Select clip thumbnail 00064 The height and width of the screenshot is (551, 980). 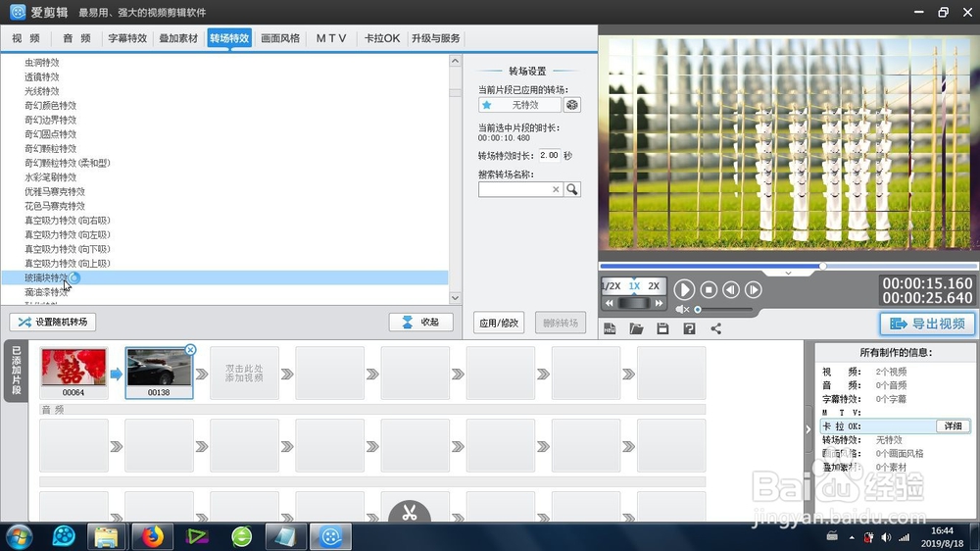[73, 373]
